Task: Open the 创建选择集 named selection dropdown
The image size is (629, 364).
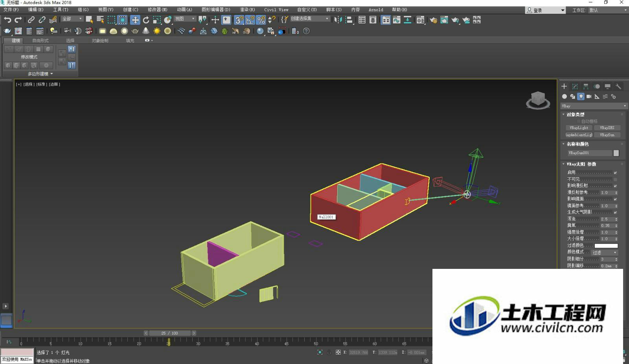Action: point(310,19)
